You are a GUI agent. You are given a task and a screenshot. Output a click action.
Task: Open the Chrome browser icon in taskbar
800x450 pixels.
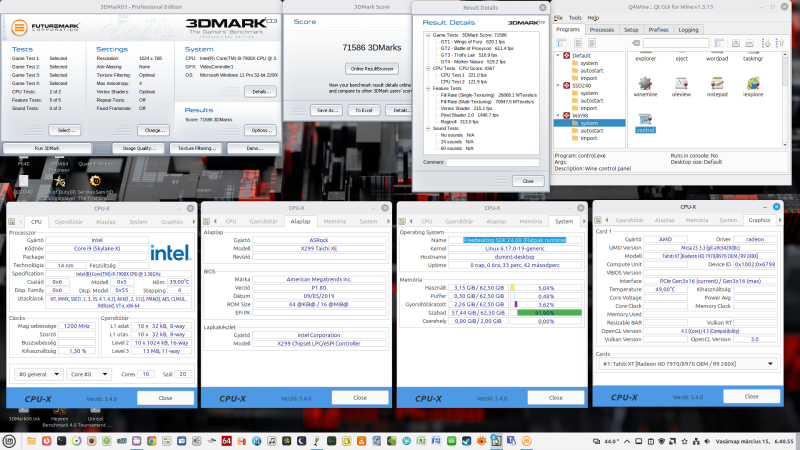pos(152,441)
